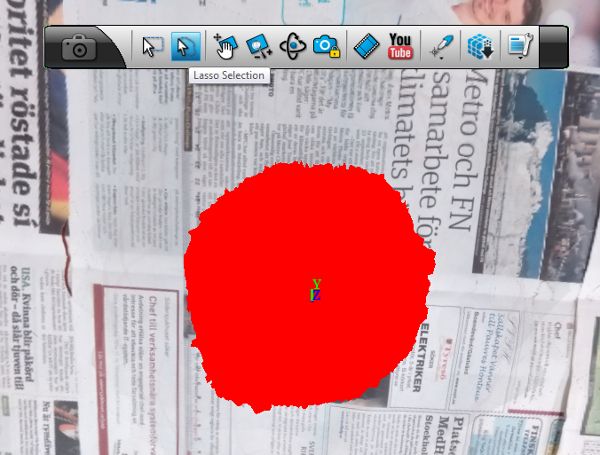Click the XYZ axis gizmo

[x=316, y=290]
